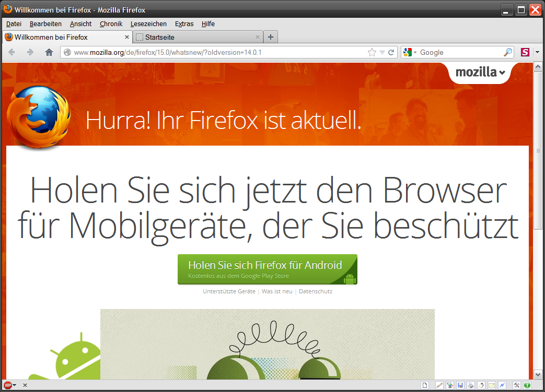This screenshot has height=392, width=545.
Task: Click the clipboard paste icon in the add-on bar
Action: [x=481, y=385]
